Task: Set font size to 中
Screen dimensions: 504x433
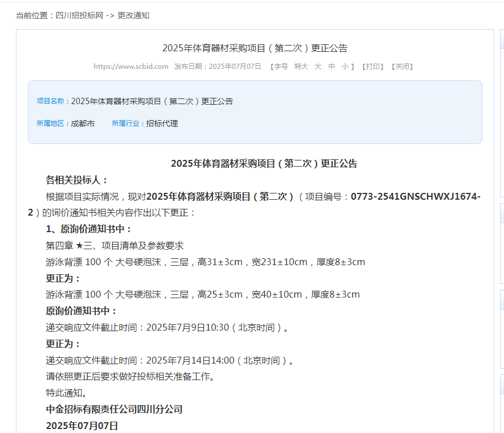Action: tap(331, 67)
